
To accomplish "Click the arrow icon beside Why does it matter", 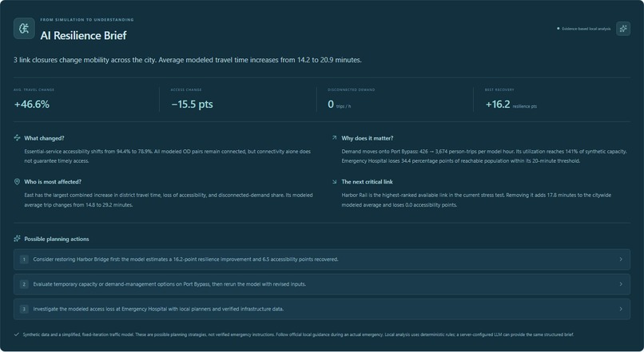I will click(x=334, y=138).
